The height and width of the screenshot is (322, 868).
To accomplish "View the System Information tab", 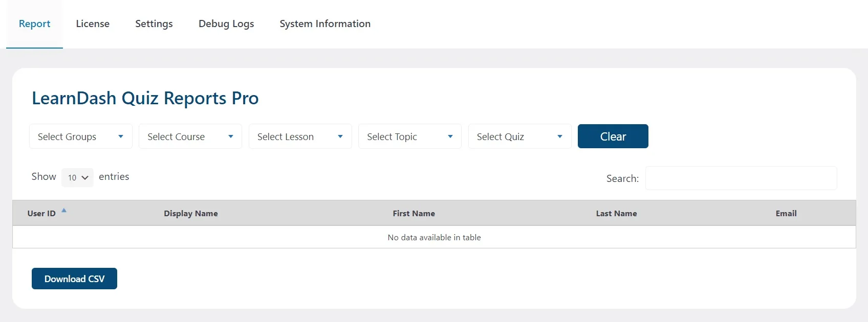I will coord(325,24).
